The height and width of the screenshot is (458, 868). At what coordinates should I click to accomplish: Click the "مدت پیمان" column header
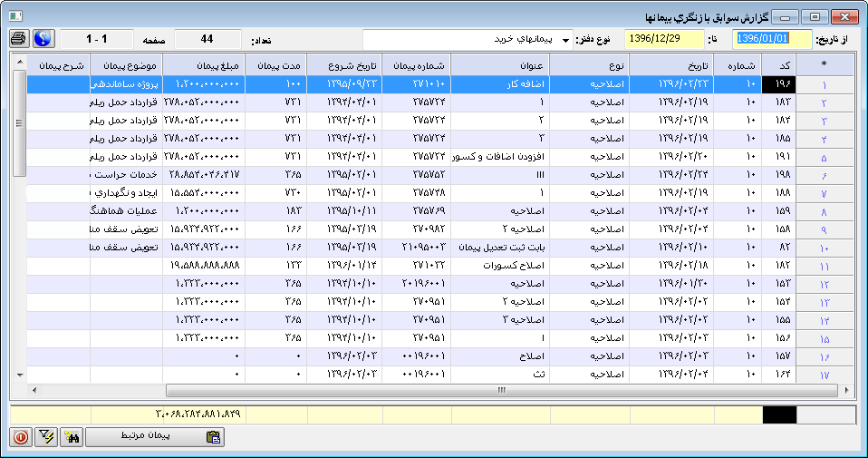pyautogui.click(x=276, y=65)
